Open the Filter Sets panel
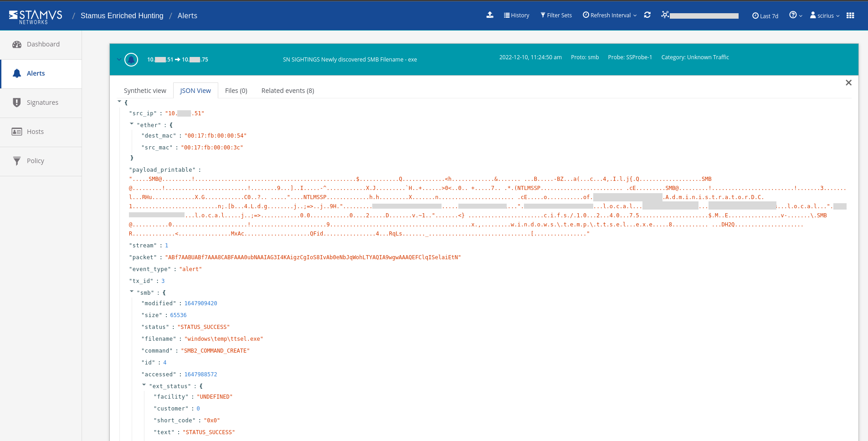 click(x=556, y=15)
